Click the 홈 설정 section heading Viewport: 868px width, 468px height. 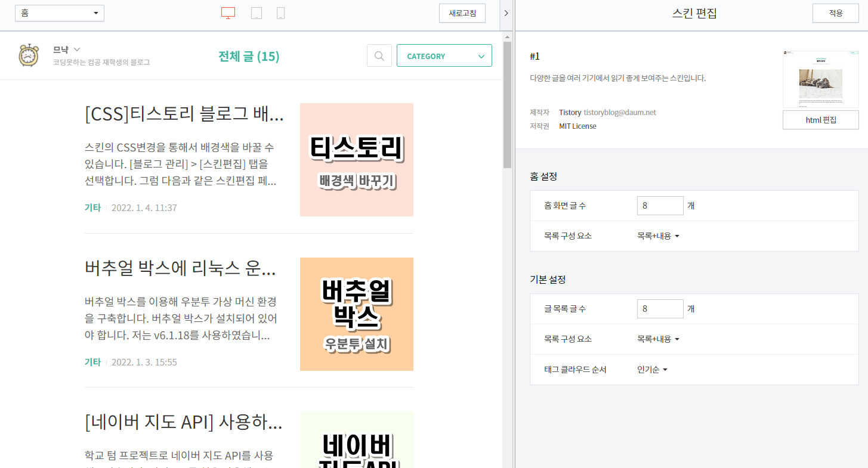pyautogui.click(x=543, y=176)
